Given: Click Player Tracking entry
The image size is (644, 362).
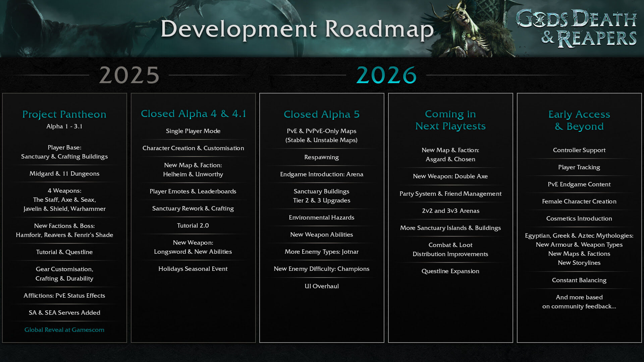Looking at the screenshot, I should tap(579, 167).
